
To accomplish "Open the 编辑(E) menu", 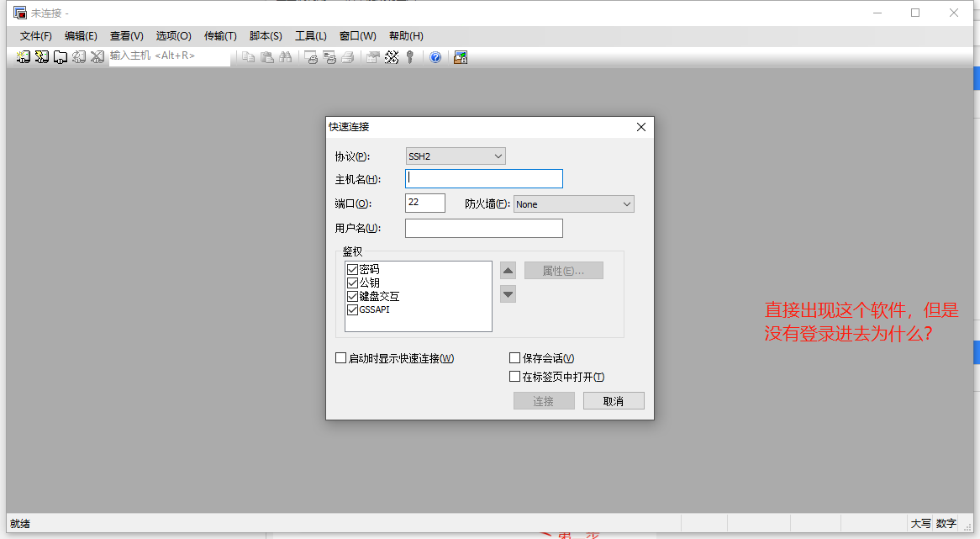I will (x=82, y=36).
